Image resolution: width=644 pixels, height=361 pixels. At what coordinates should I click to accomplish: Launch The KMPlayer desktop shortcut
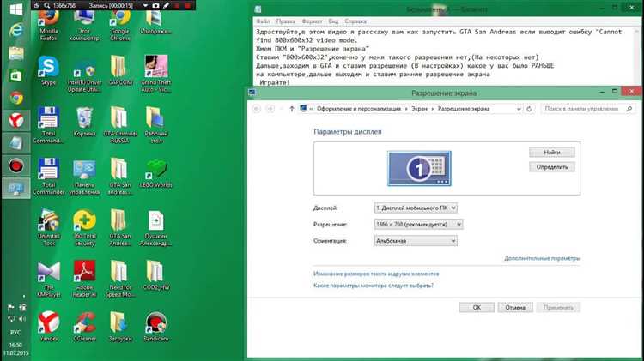(x=48, y=279)
